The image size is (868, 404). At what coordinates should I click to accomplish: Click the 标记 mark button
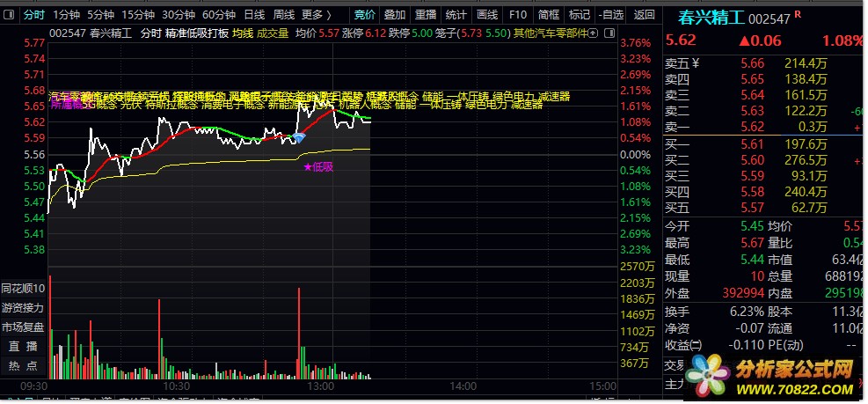[579, 15]
